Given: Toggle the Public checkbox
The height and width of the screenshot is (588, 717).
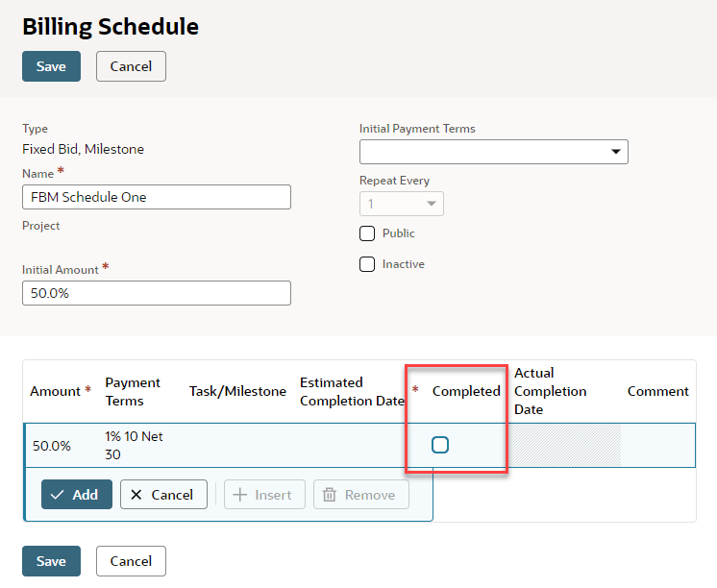Looking at the screenshot, I should pos(367,233).
